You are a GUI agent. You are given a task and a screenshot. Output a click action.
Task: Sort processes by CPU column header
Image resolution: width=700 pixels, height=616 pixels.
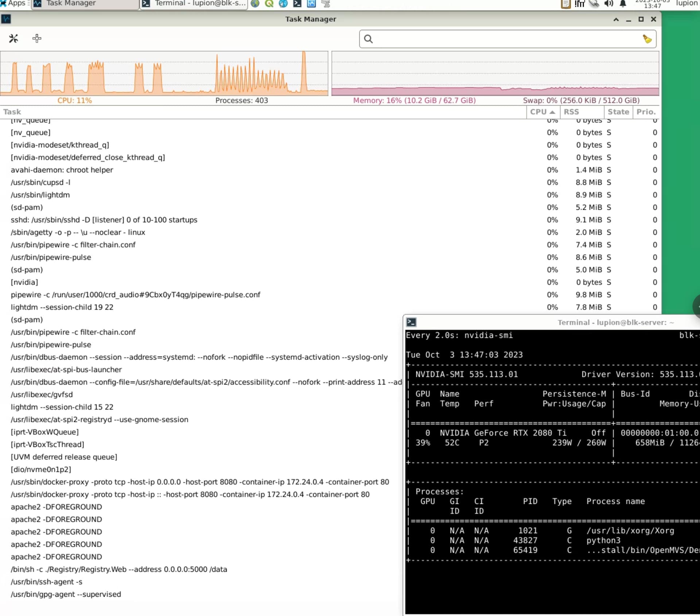(542, 112)
